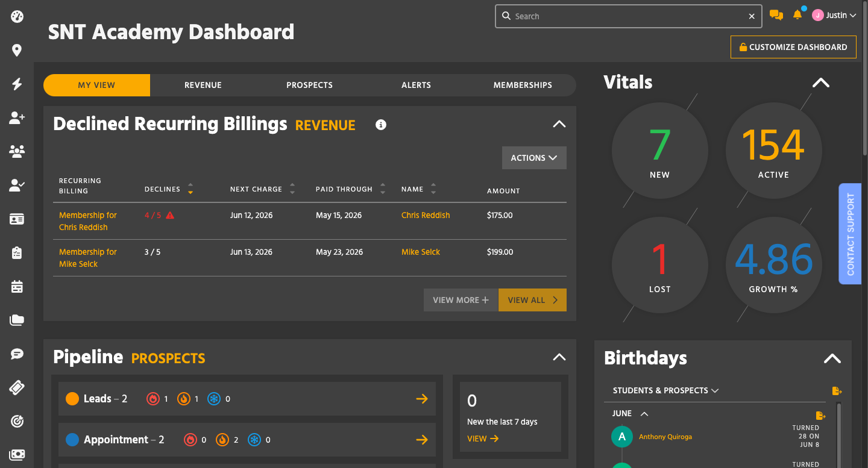Sort table by Next Charge column
Viewport: 868px width, 468px height.
292,189
